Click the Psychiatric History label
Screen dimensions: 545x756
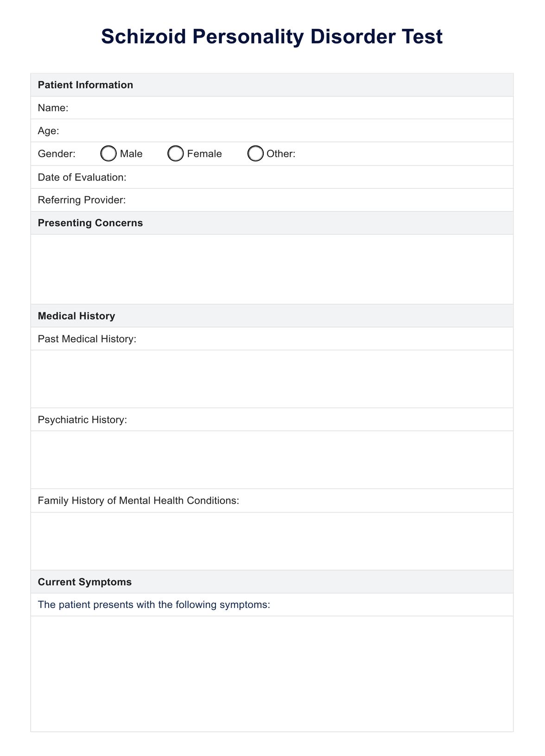(82, 420)
